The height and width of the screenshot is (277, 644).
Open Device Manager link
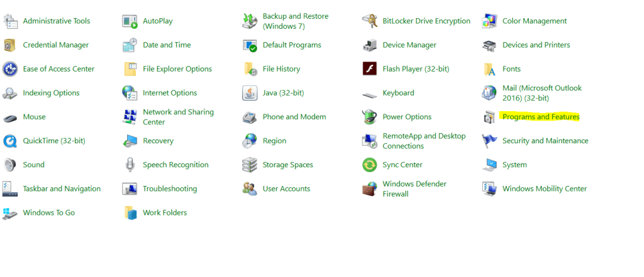(409, 45)
